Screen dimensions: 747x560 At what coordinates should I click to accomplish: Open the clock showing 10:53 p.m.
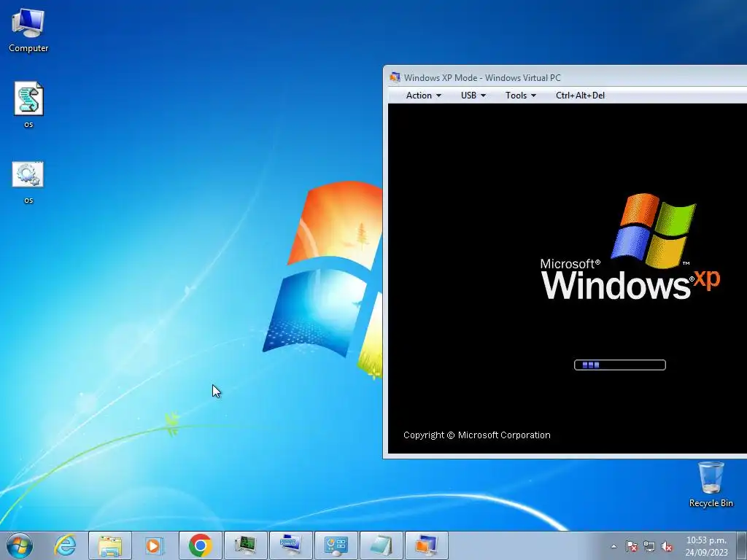(x=706, y=546)
